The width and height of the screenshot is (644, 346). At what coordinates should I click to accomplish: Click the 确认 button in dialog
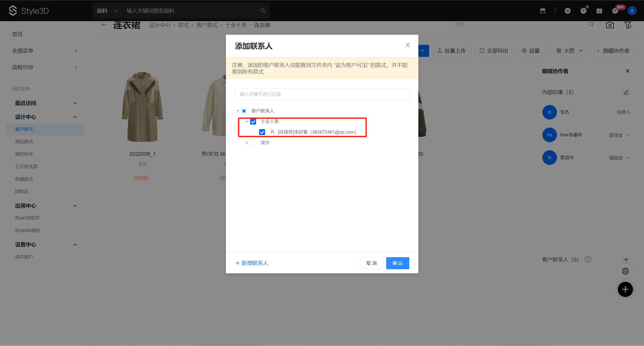tap(397, 263)
